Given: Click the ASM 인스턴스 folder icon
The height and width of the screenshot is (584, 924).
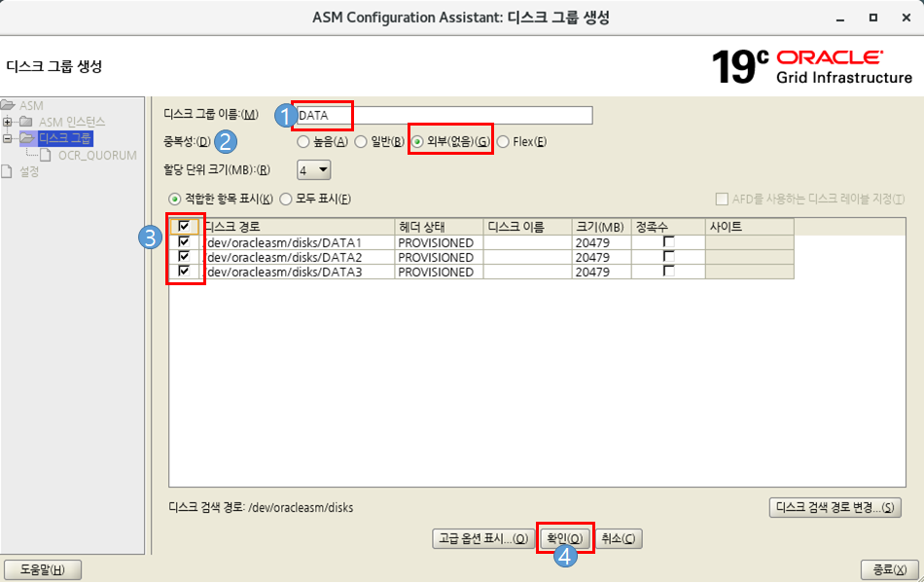Looking at the screenshot, I should (26, 122).
